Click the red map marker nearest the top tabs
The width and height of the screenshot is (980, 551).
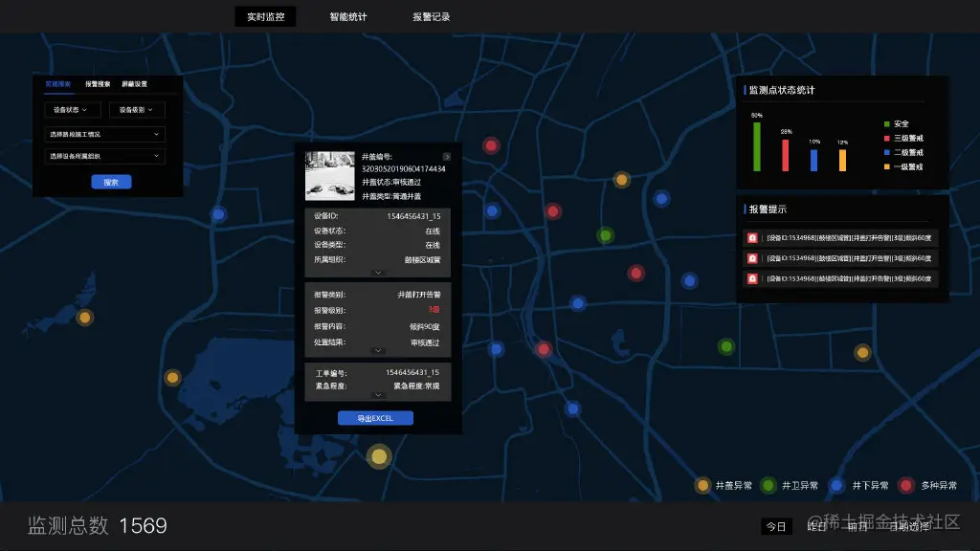tap(491, 146)
